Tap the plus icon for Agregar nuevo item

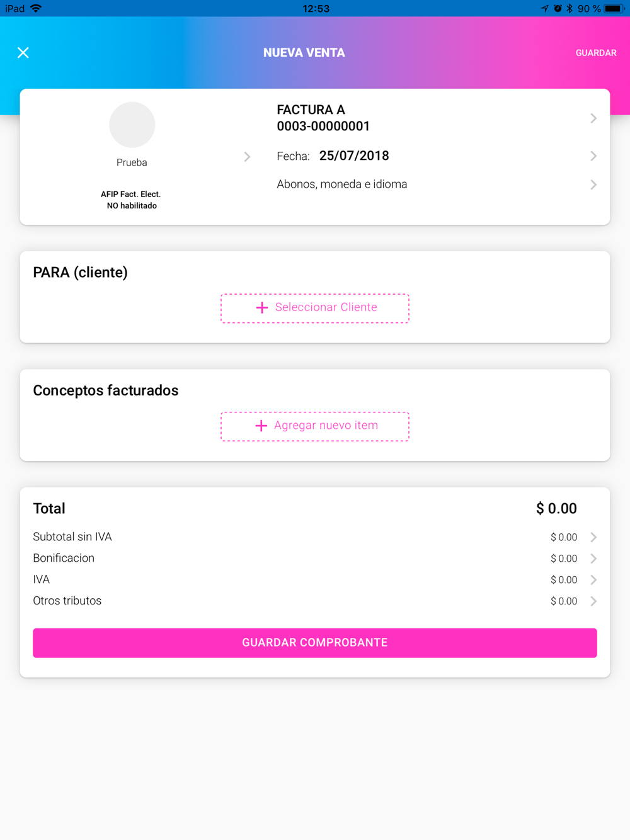point(261,426)
